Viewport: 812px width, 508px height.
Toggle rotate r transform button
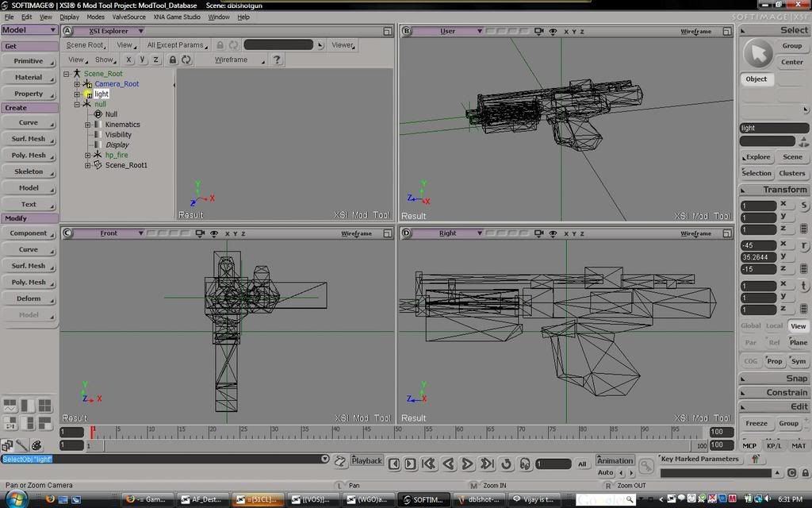coord(804,245)
